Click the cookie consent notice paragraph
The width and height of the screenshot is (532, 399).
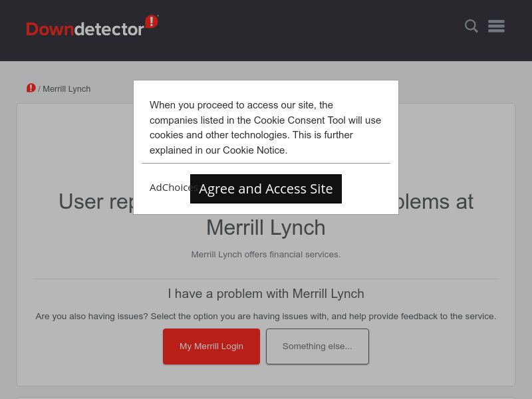point(265,128)
